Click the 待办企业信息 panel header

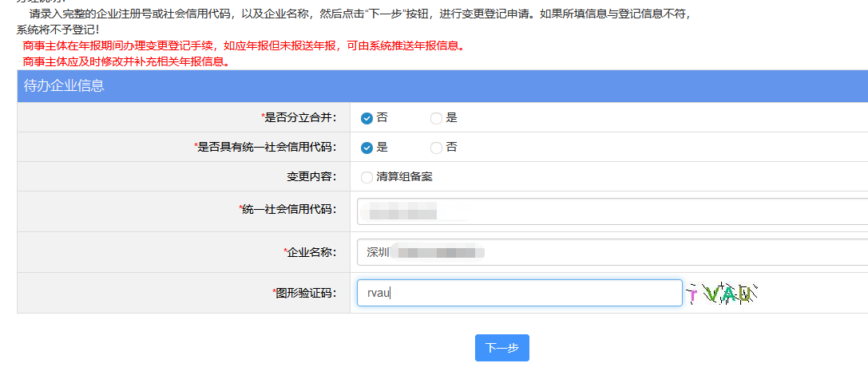click(x=64, y=86)
